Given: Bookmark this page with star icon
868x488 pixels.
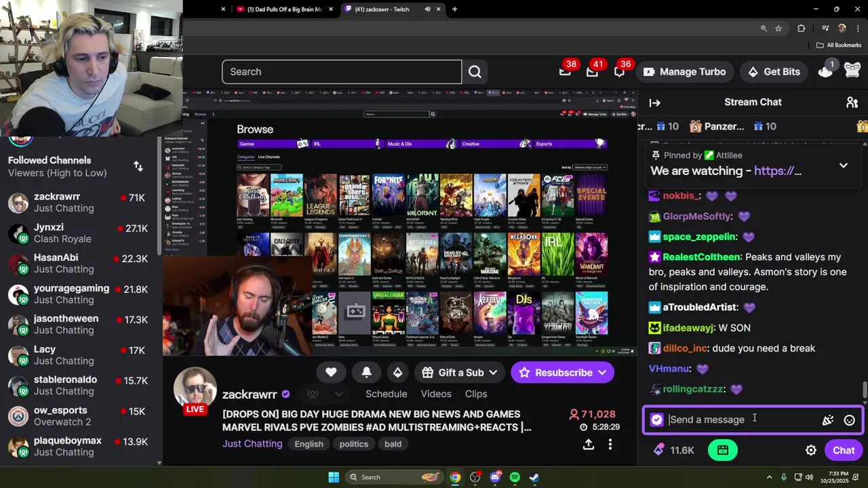Looking at the screenshot, I should [x=778, y=28].
